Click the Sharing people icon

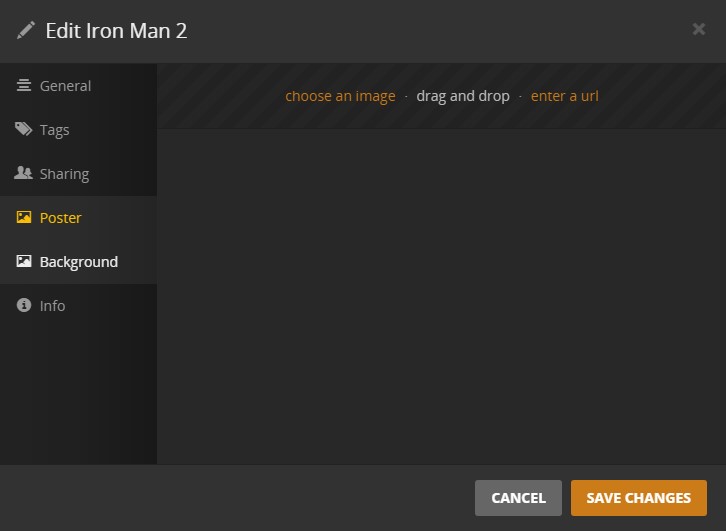[x=24, y=173]
